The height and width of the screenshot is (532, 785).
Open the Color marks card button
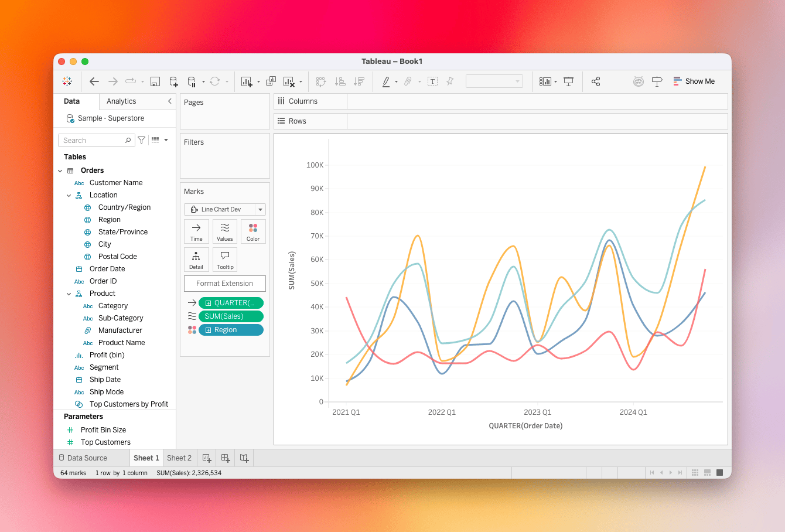pyautogui.click(x=253, y=231)
